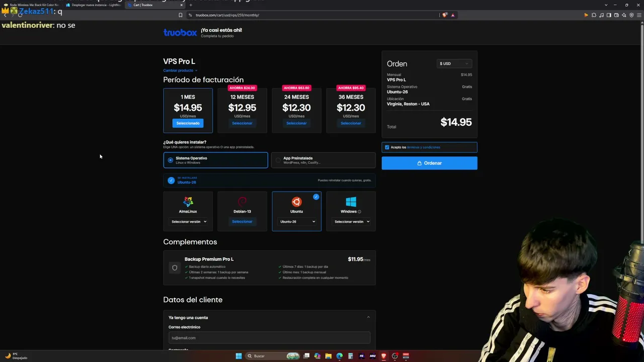Open File Explorer from the taskbar
This screenshot has height=362, width=644.
tap(328, 356)
